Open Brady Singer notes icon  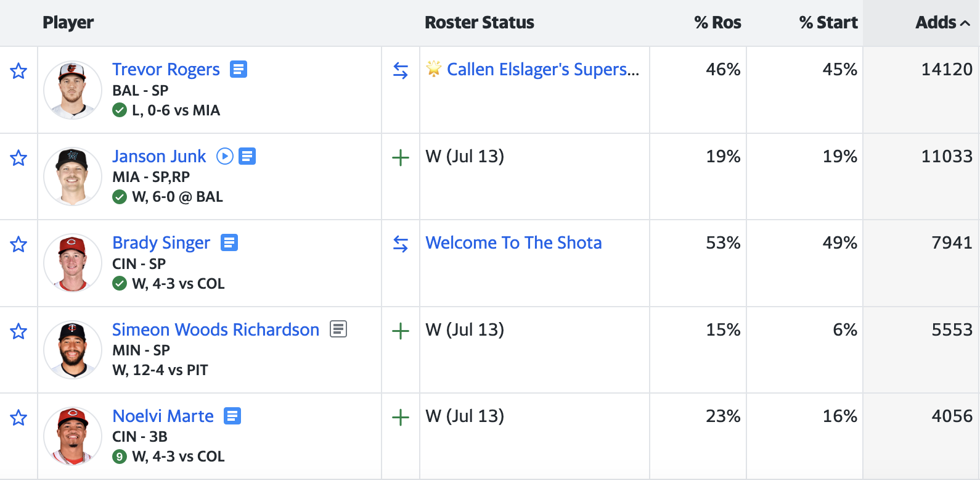tap(229, 243)
